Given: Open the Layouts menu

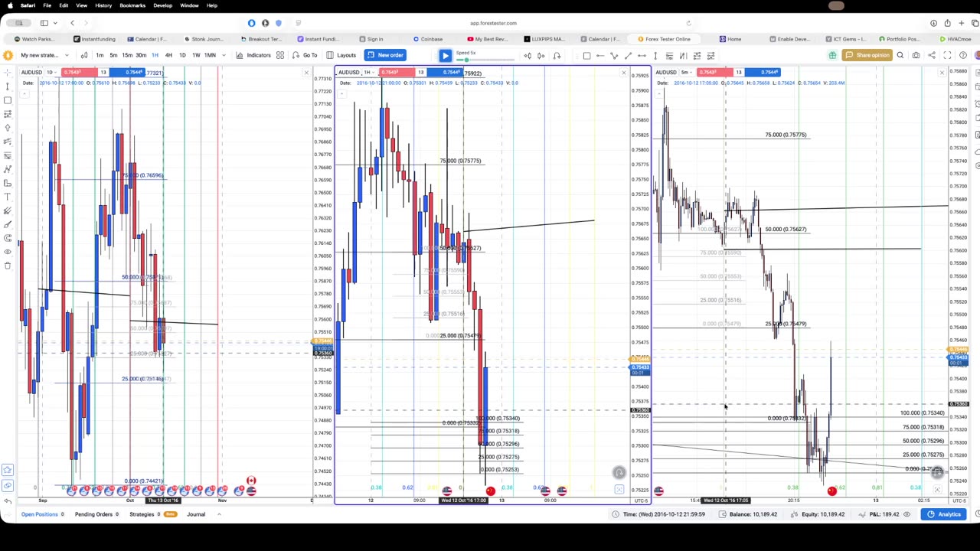Looking at the screenshot, I should click(341, 55).
